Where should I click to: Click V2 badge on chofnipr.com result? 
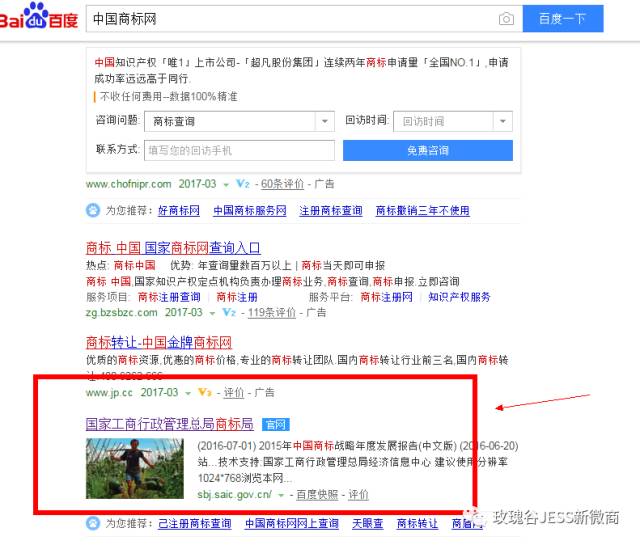click(243, 184)
